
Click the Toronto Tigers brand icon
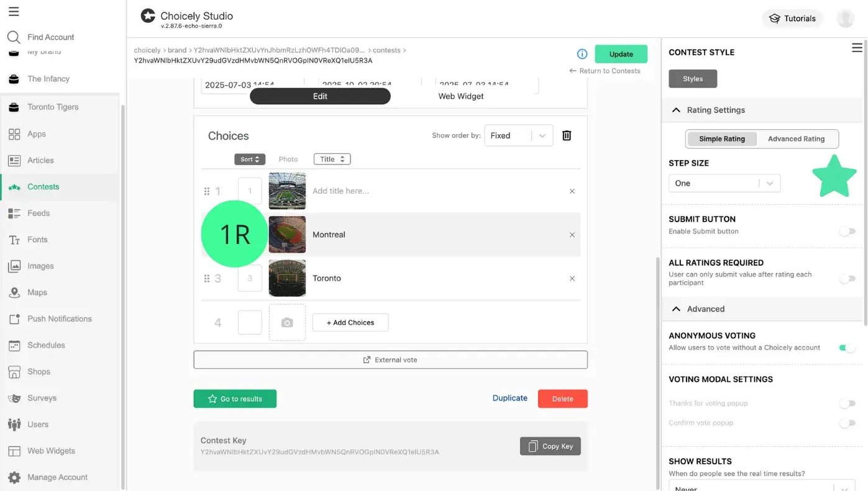(14, 107)
